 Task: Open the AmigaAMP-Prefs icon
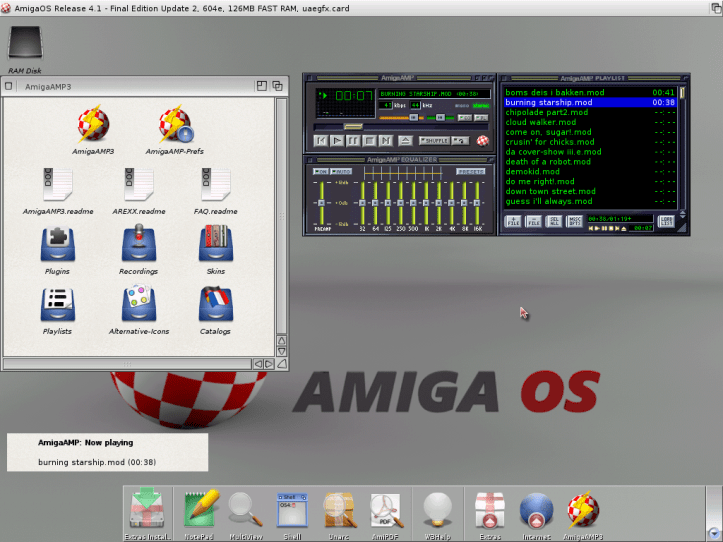click(175, 126)
